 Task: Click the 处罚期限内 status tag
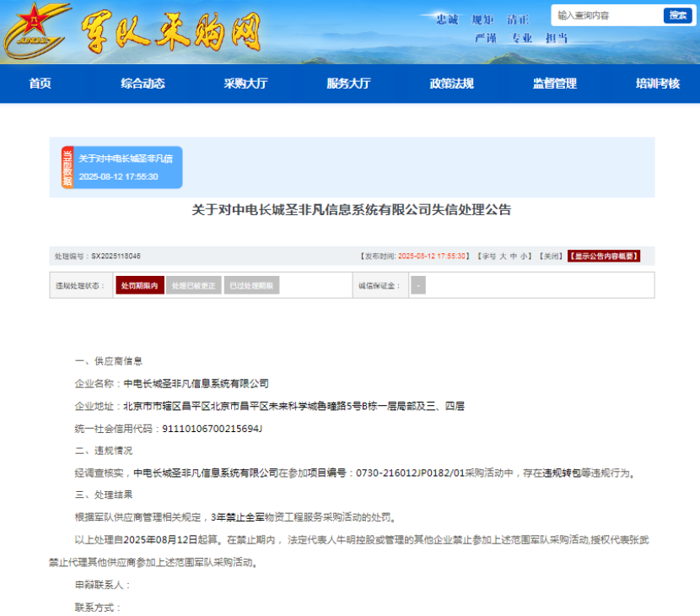click(140, 285)
